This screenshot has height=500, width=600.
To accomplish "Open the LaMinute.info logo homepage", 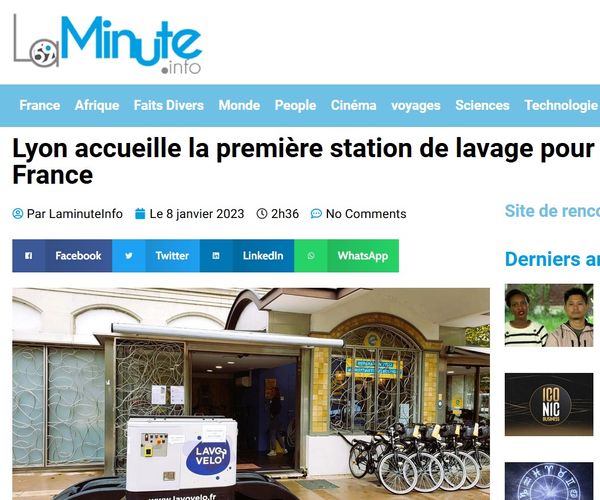I will point(107,44).
